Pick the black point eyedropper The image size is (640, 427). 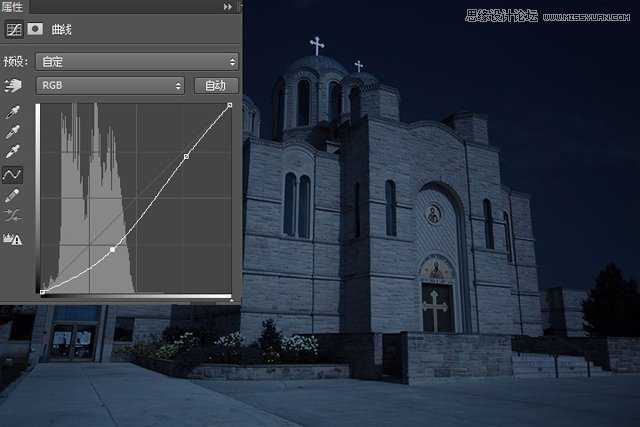coord(14,113)
